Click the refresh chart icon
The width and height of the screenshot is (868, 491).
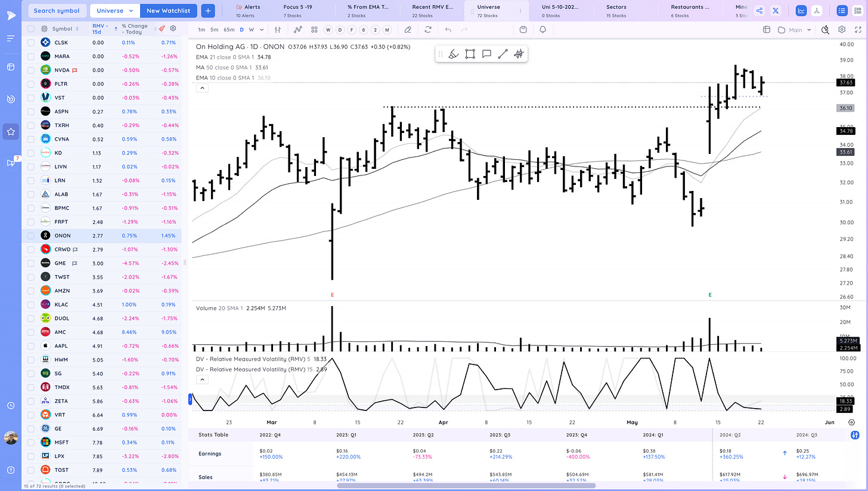428,30
